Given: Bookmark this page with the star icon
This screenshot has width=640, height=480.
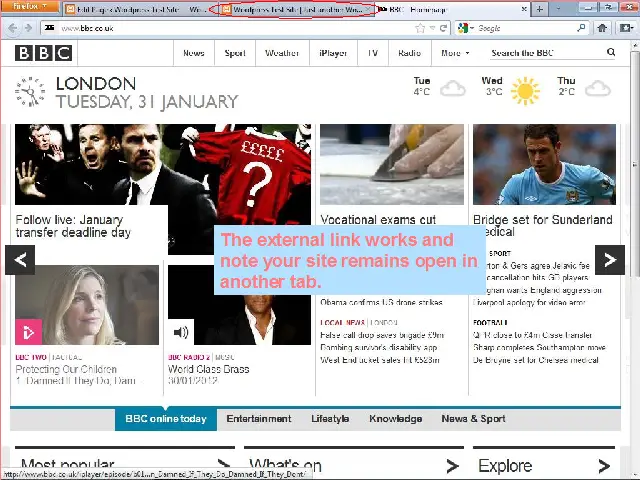Looking at the screenshot, I should tap(420, 28).
